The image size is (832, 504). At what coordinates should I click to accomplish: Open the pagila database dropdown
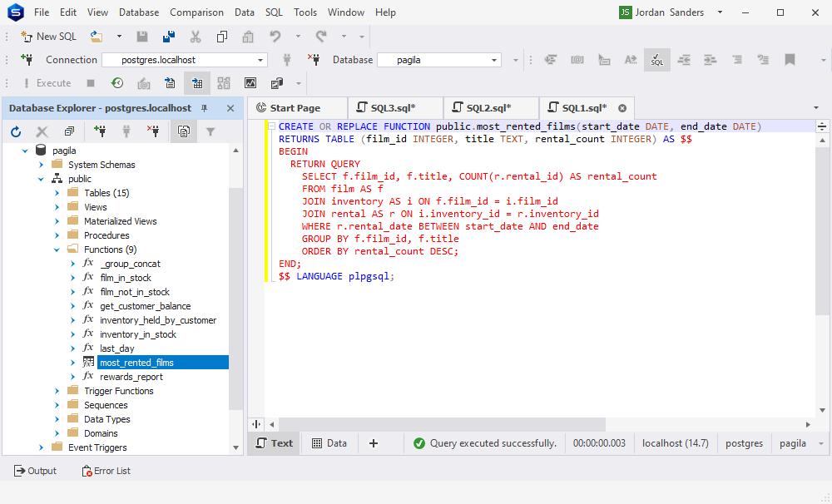[x=493, y=60]
